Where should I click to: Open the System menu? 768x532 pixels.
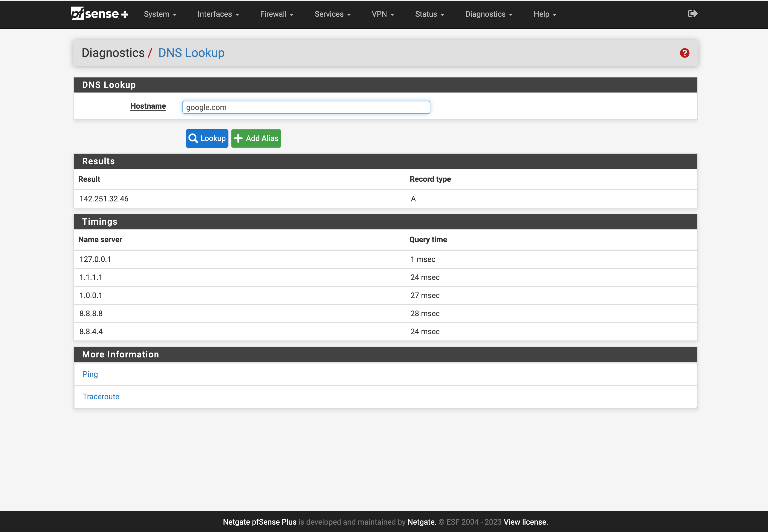160,14
